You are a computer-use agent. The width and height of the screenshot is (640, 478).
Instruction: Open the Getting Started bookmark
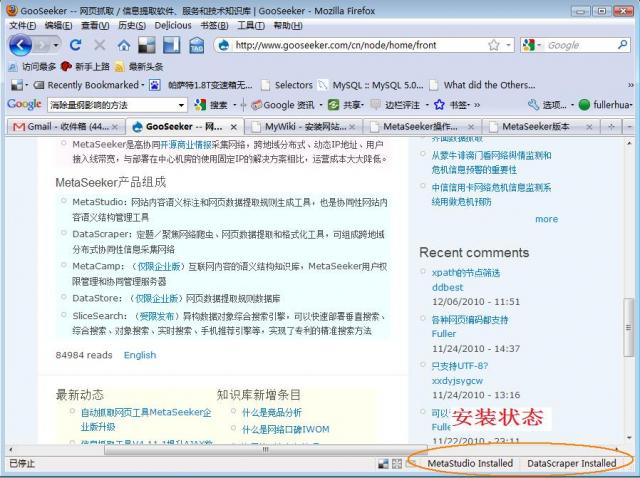click(x=85, y=67)
